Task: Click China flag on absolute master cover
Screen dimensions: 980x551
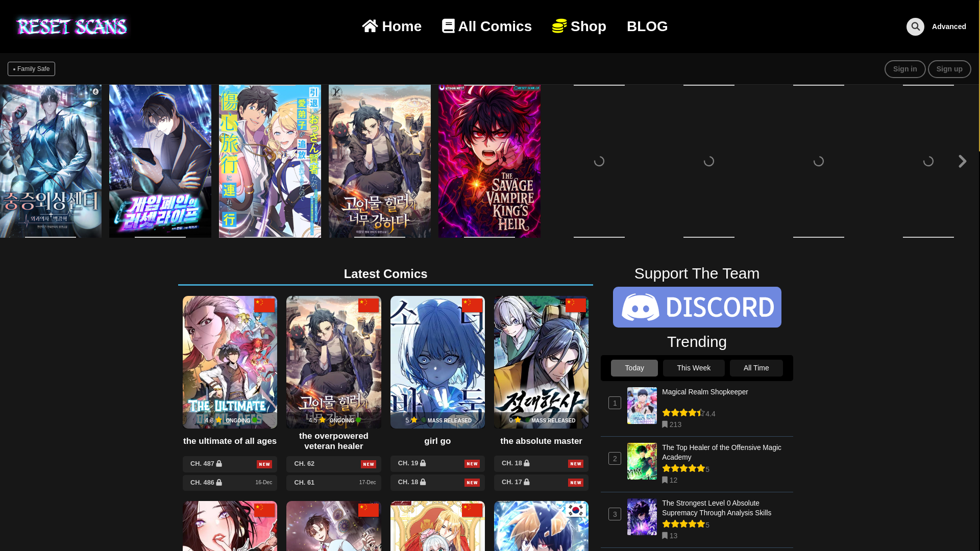Action: coord(576,305)
